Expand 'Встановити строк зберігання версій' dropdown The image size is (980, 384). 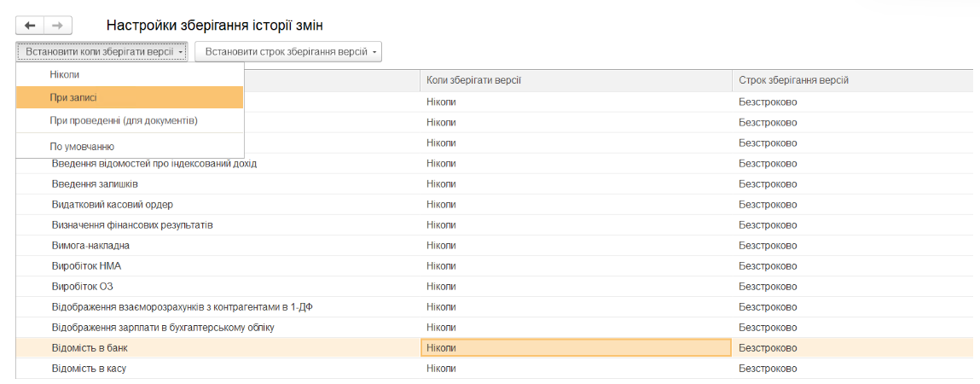[x=288, y=52]
